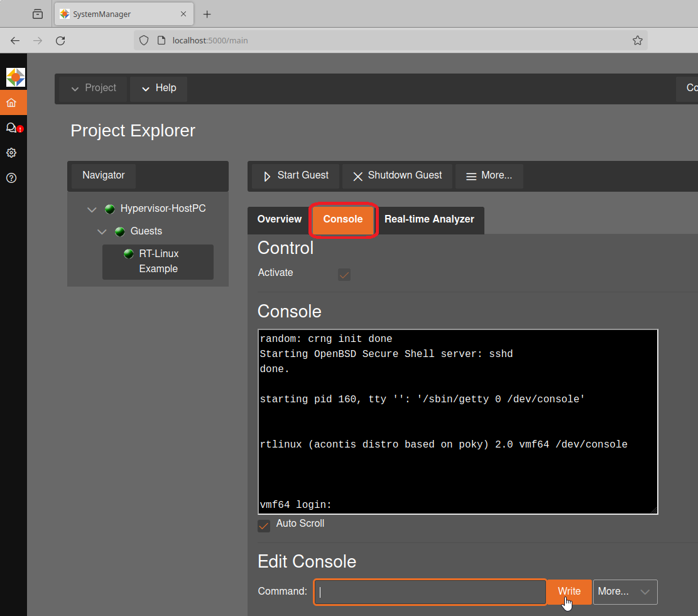Open Settings via the gear icon
This screenshot has width=698, height=616.
tap(13, 153)
